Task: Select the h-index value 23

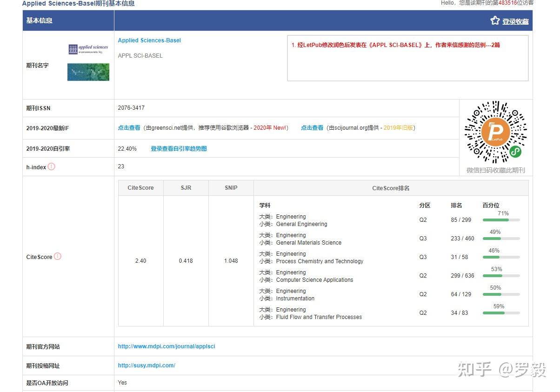Action: coord(121,166)
